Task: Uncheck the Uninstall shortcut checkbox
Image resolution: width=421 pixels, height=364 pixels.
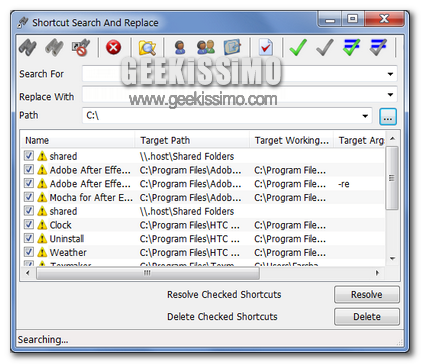Action: [29, 238]
